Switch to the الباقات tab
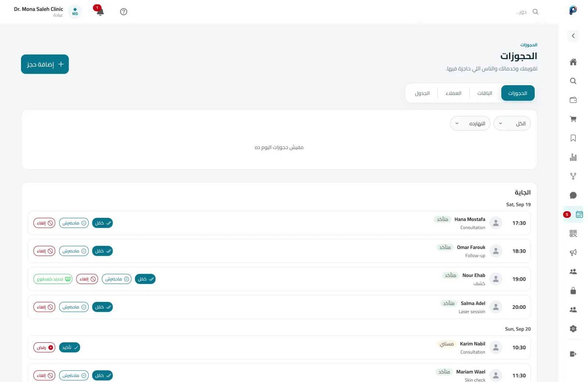The image size is (588, 382). pos(485,93)
